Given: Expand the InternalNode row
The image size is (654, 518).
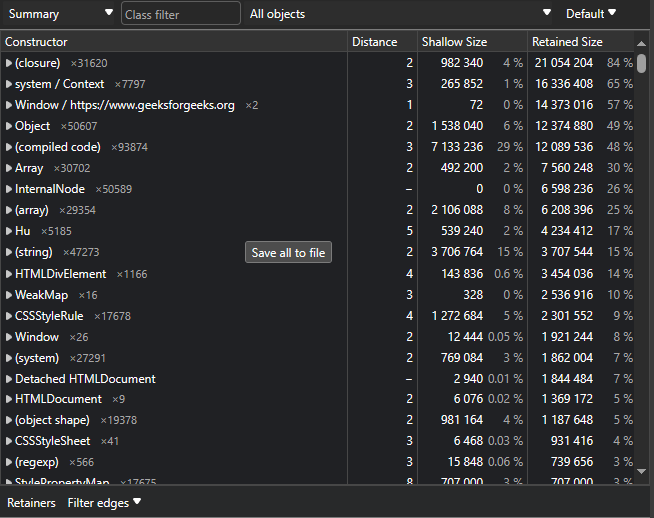Looking at the screenshot, I should (x=9, y=189).
